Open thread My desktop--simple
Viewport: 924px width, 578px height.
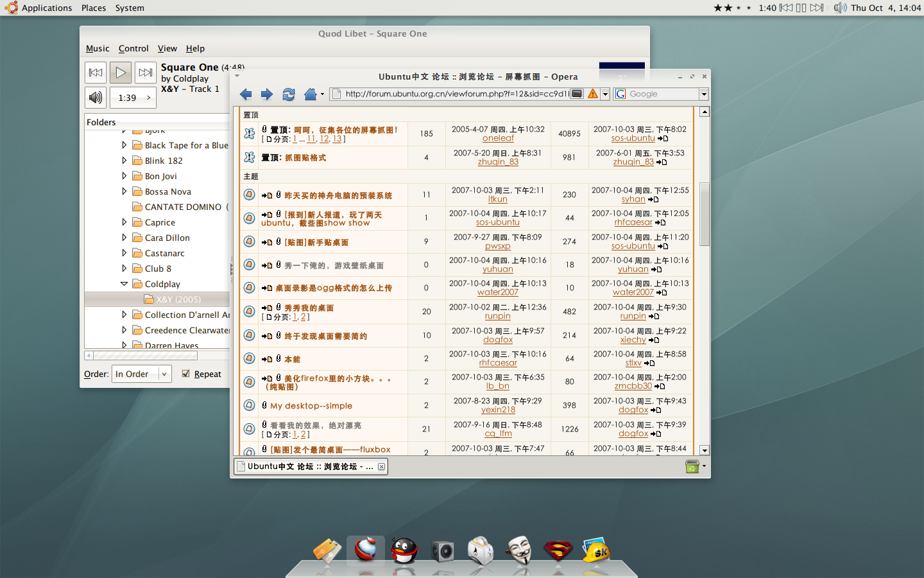[311, 406]
